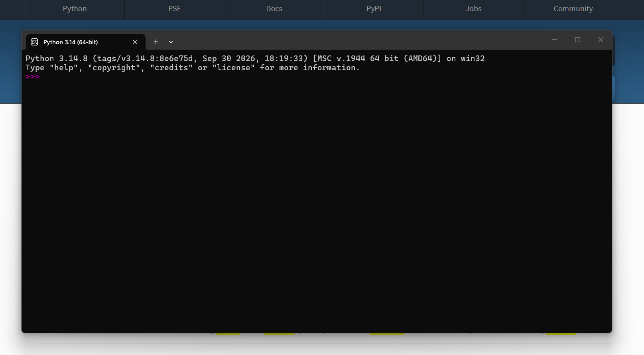Open Community in the website navigation

tap(573, 9)
